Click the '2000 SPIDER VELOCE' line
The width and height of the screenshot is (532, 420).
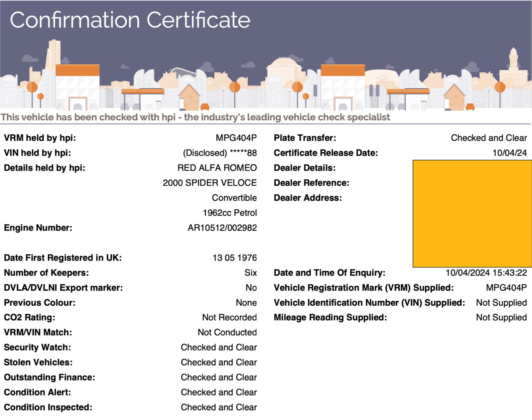point(210,183)
